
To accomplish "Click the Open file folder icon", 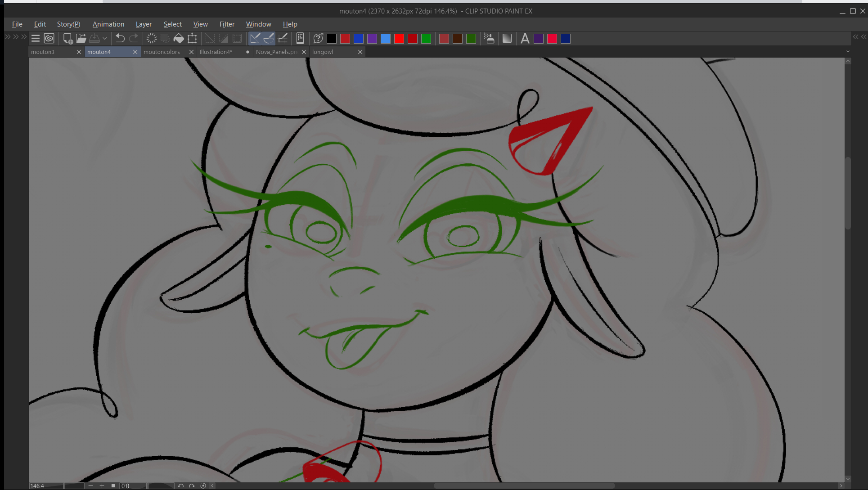I will click(x=81, y=39).
